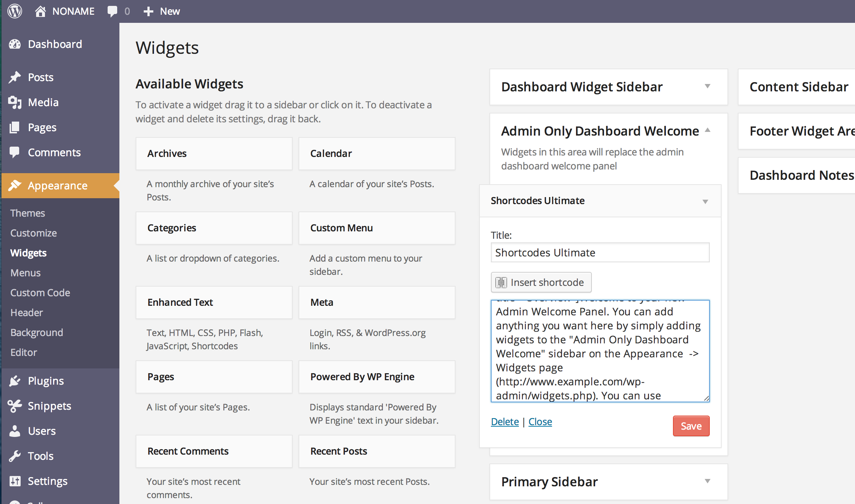Collapse the Admin Only Dashboard Welcome area

(708, 130)
